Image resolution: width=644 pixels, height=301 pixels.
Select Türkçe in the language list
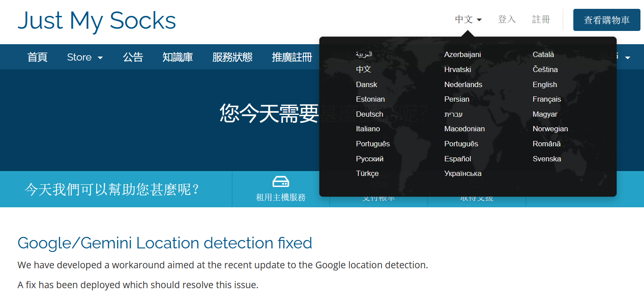(367, 173)
